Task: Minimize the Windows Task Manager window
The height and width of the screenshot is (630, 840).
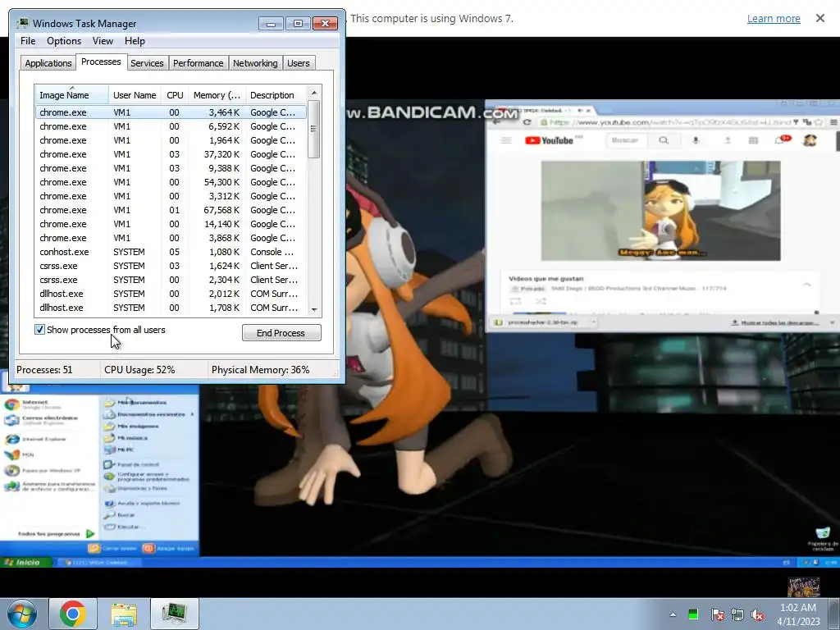Action: coord(271,23)
